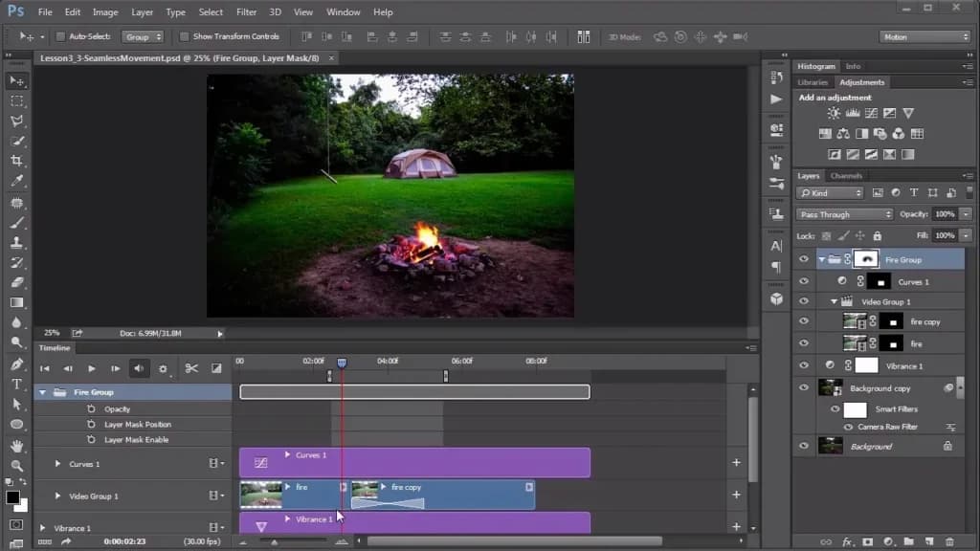Toggle the Camera Raw Filter visibility
The width and height of the screenshot is (980, 551).
pyautogui.click(x=848, y=428)
